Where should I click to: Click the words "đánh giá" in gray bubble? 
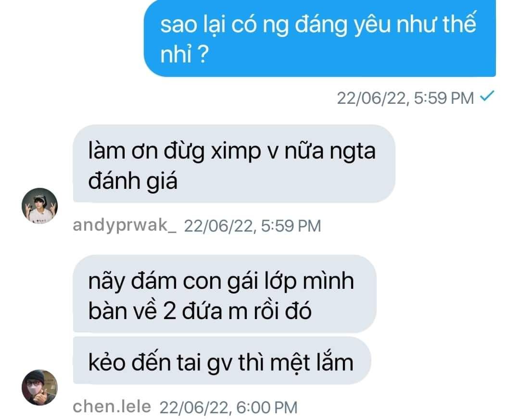click(x=133, y=182)
